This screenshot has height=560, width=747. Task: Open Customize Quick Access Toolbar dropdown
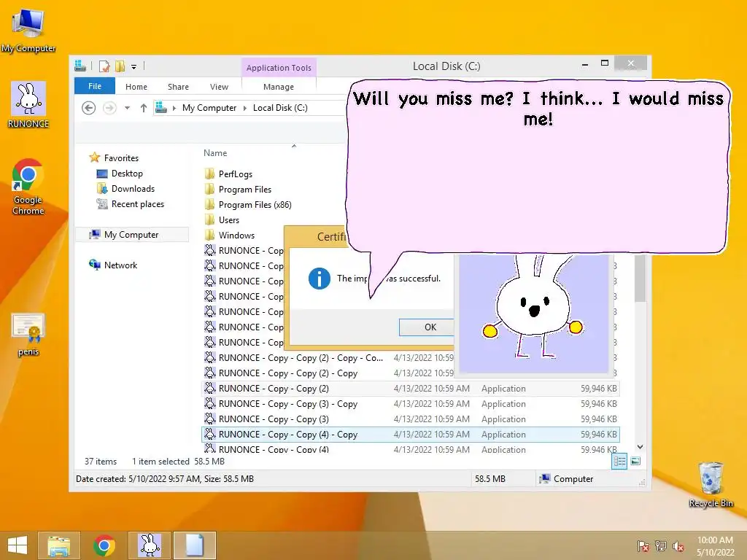coord(134,66)
